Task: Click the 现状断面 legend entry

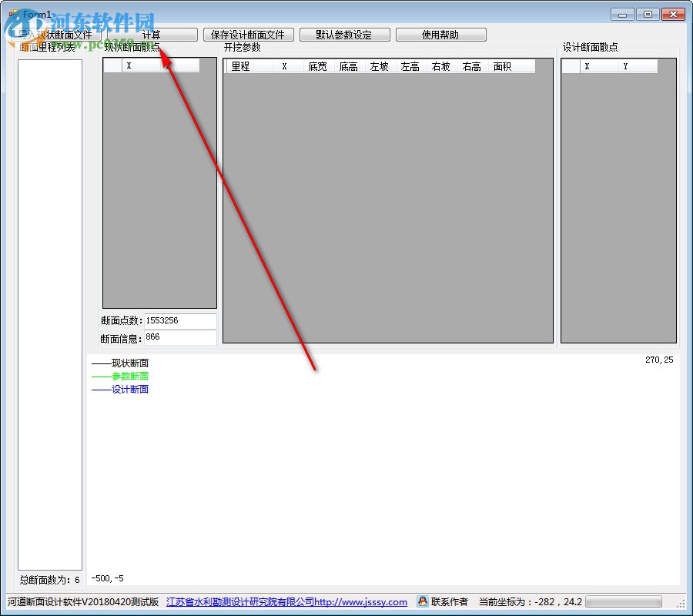Action: pyautogui.click(x=120, y=363)
